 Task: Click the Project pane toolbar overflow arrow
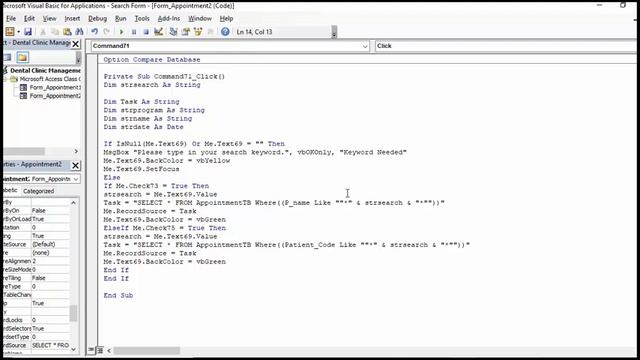click(x=78, y=58)
